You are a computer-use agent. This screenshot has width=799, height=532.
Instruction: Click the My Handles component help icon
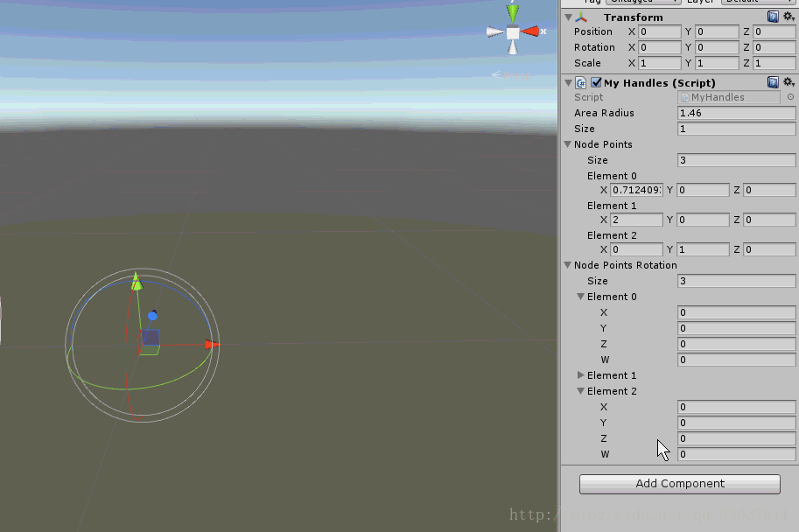pyautogui.click(x=774, y=81)
